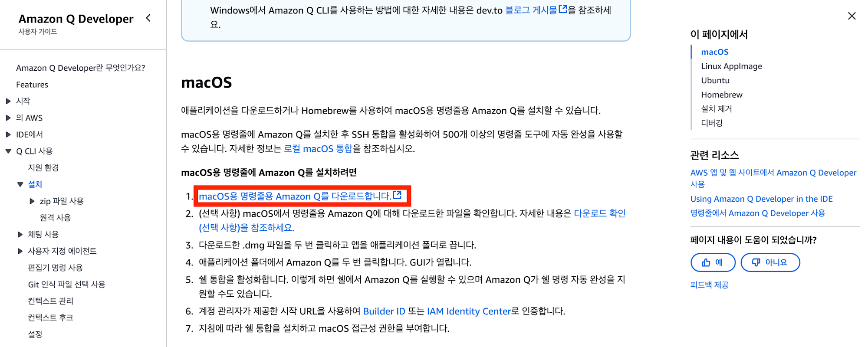
Task: Select 컨텍스트 관리 in sidebar
Action: pos(50,301)
